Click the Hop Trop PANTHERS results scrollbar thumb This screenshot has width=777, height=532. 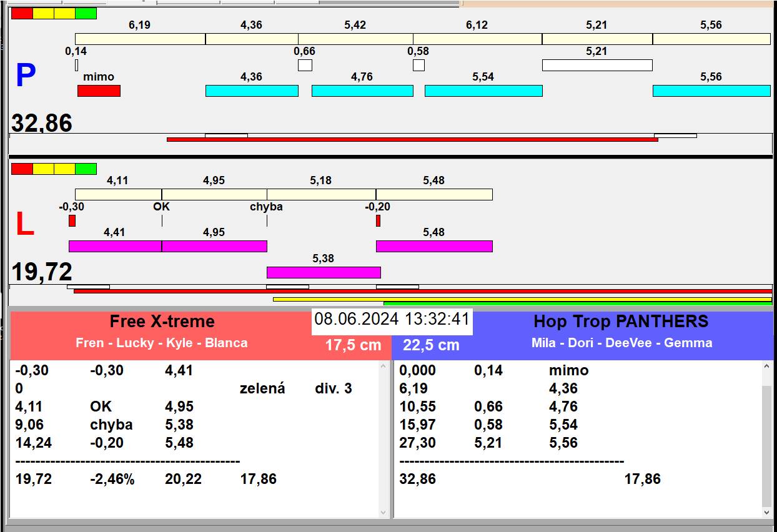point(767,446)
